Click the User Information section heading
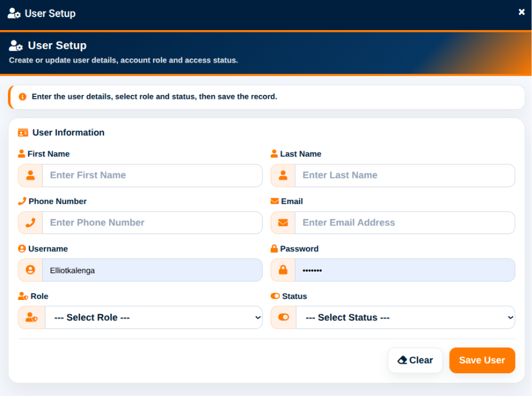Screen dimensions: 532x396 [68, 132]
